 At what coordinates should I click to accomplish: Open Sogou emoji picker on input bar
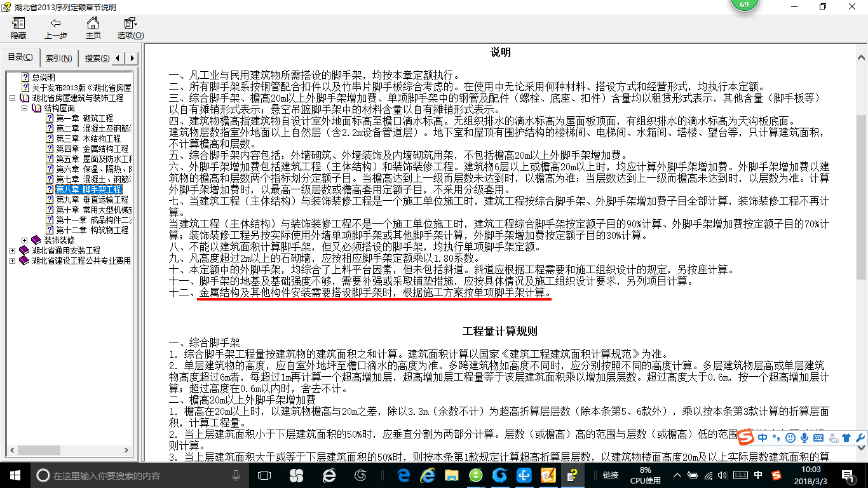tap(790, 437)
